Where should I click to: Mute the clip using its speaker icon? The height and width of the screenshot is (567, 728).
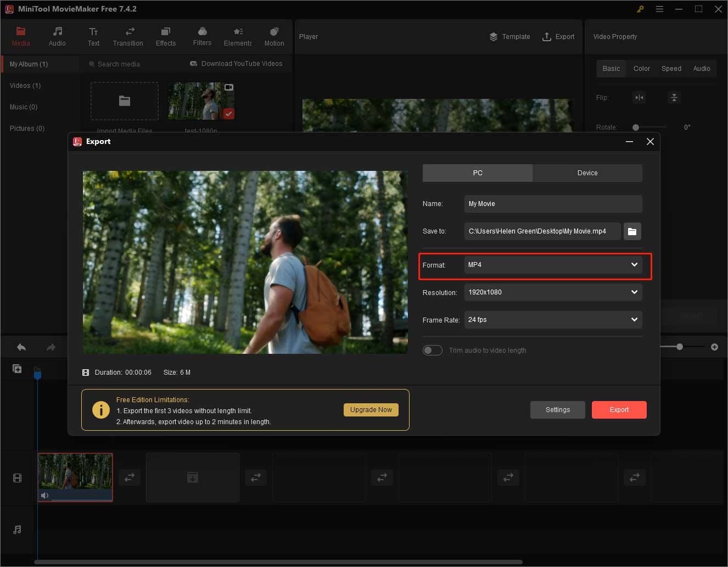[45, 496]
